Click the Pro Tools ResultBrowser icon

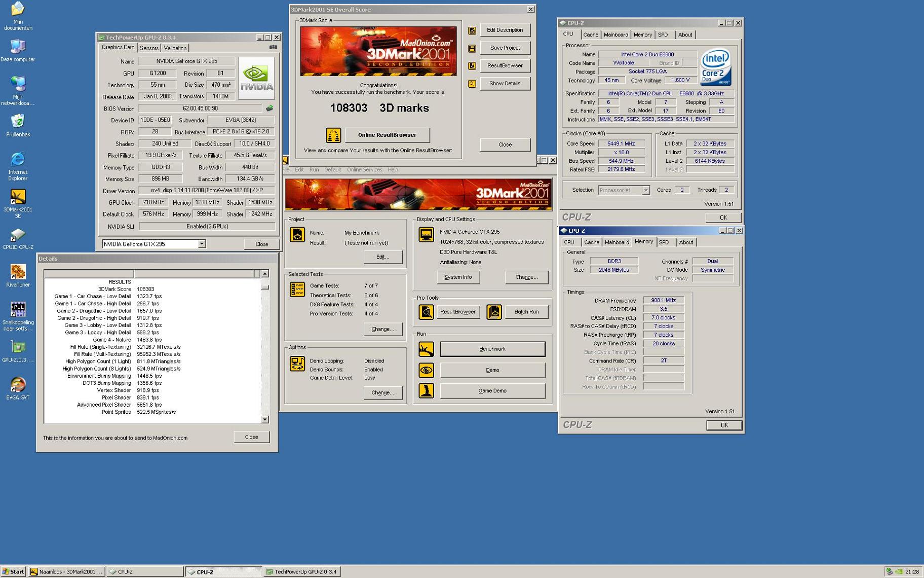(x=426, y=312)
